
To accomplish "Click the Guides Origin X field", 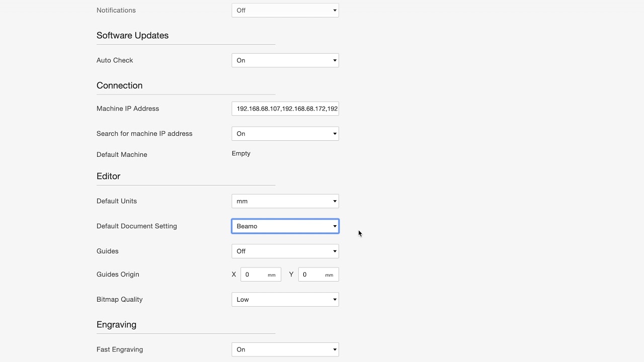I will [x=261, y=275].
